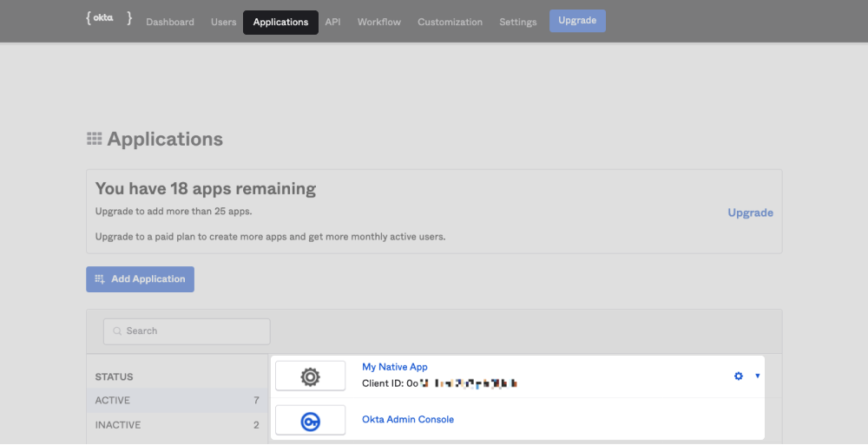Open the Settings menu
Viewport: 868px width, 445px height.
click(517, 22)
